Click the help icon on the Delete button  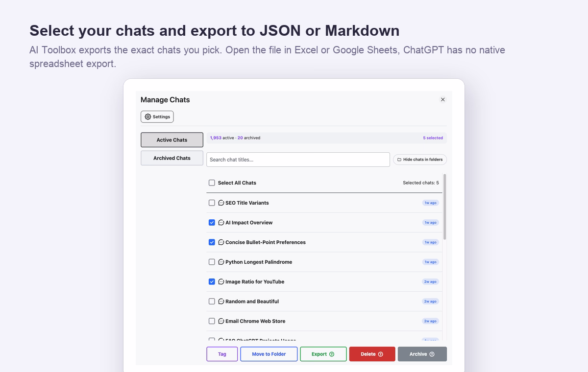[x=381, y=354]
